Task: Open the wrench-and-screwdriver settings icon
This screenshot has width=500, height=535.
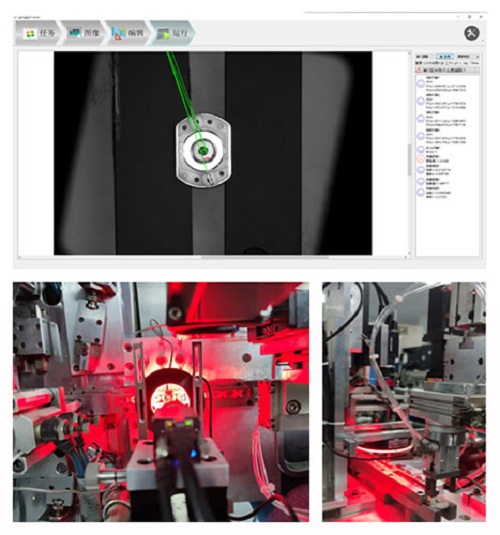Action: point(472,33)
